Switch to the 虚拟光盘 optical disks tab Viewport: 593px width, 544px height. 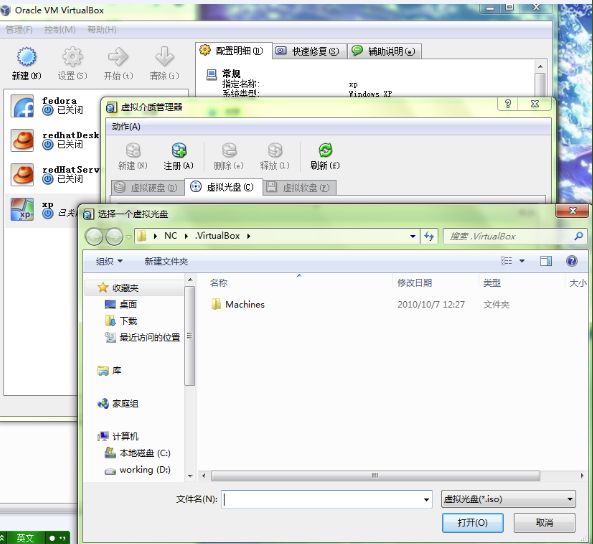[x=223, y=187]
